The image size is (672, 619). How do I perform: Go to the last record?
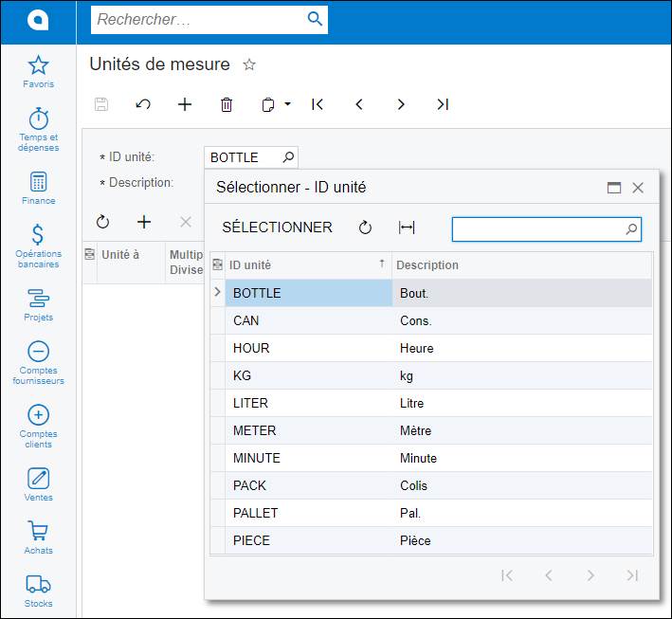443,104
